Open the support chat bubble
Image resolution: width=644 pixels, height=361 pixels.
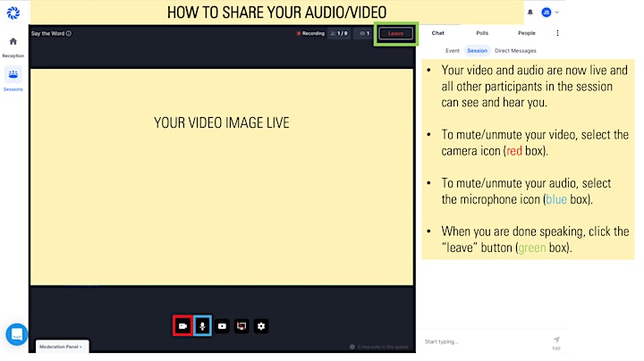17,334
